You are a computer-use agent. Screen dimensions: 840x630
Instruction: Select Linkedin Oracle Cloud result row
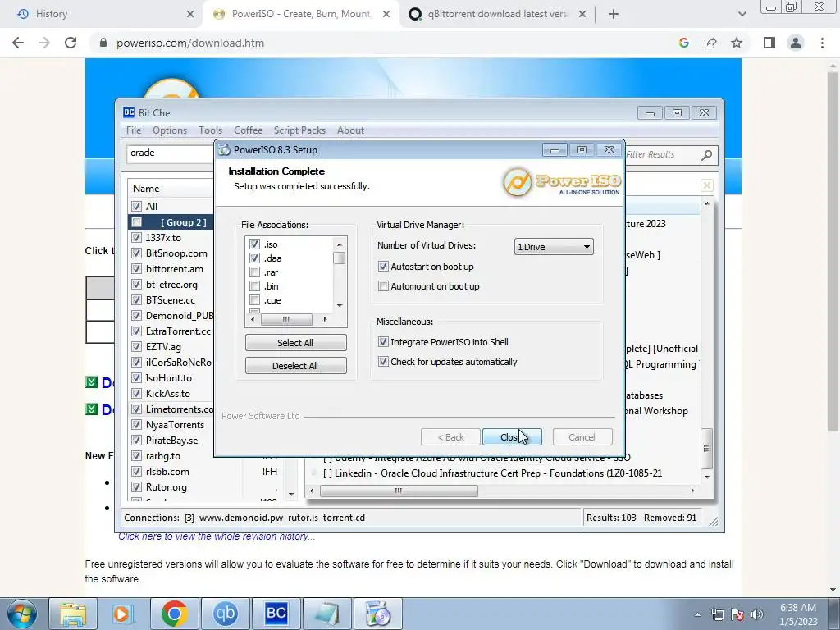point(493,473)
